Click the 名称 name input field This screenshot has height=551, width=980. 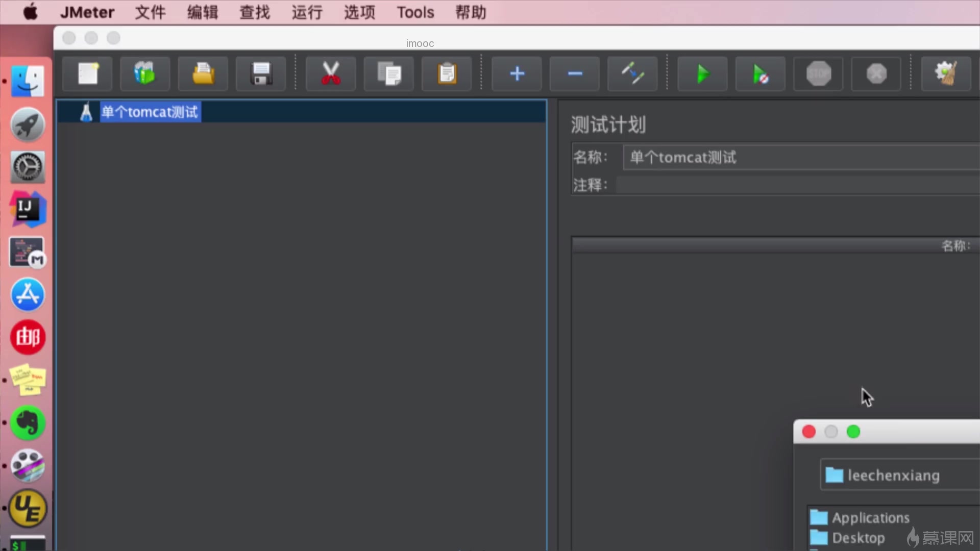pyautogui.click(x=801, y=157)
